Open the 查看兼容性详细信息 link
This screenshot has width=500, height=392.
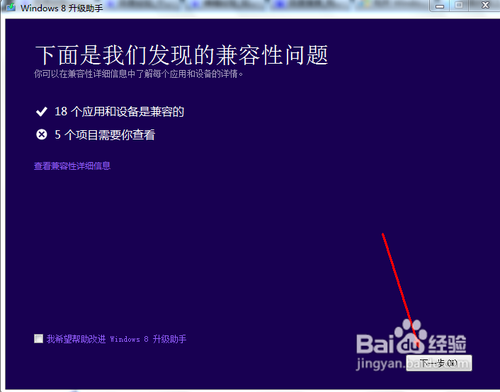coord(72,166)
